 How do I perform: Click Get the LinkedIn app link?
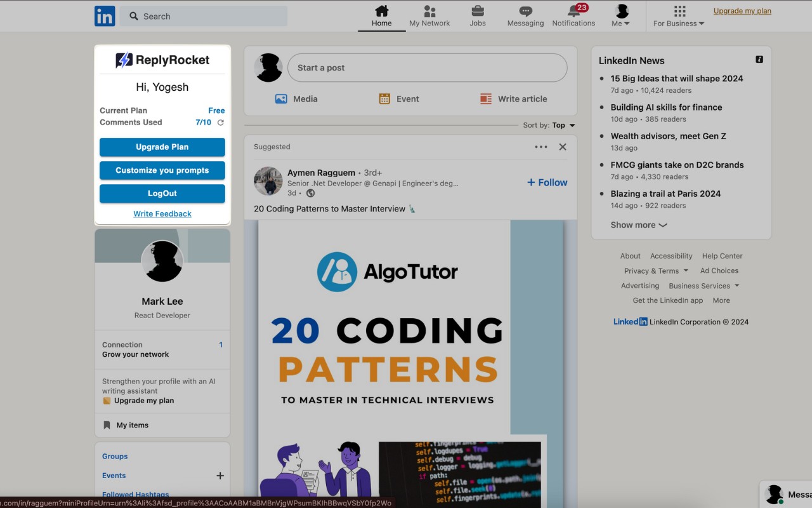tap(668, 300)
